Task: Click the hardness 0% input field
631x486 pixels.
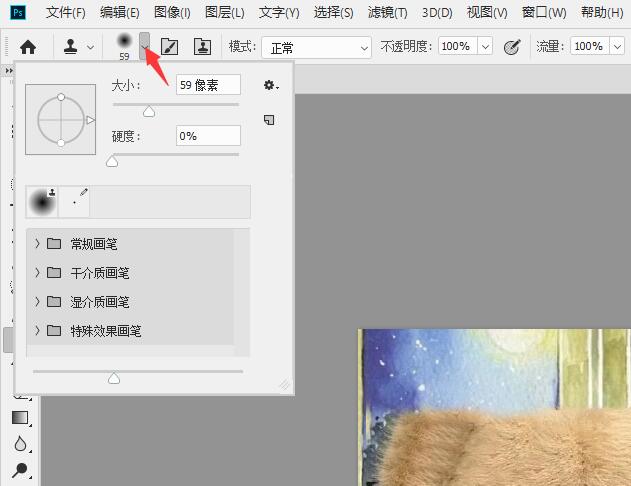Action: click(208, 136)
